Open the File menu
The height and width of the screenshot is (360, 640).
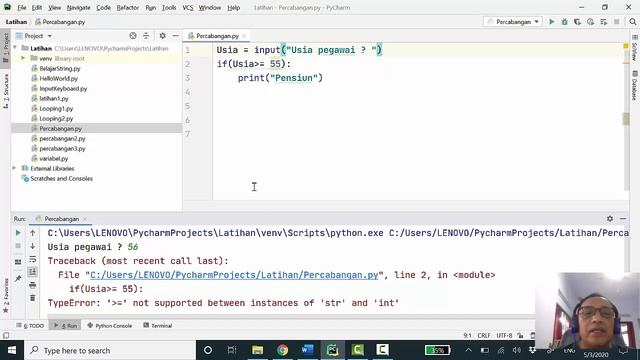tap(22, 7)
